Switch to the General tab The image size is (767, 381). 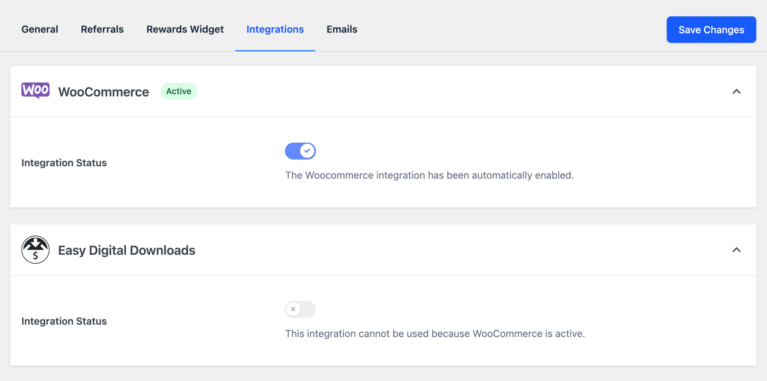pos(40,29)
